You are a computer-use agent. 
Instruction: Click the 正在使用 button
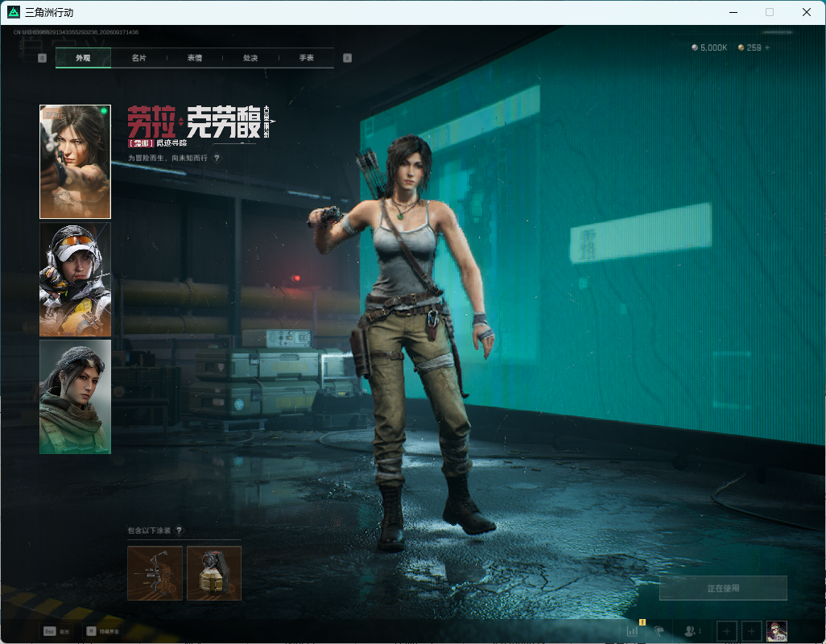tap(723, 588)
